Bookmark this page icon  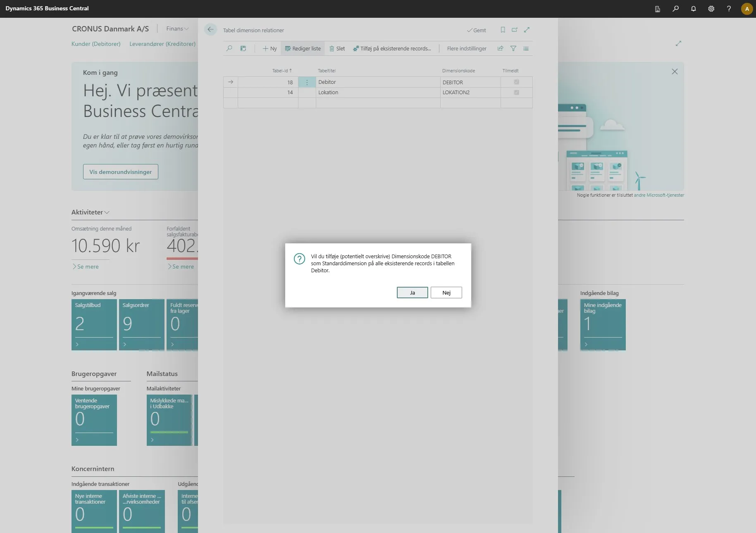point(503,30)
